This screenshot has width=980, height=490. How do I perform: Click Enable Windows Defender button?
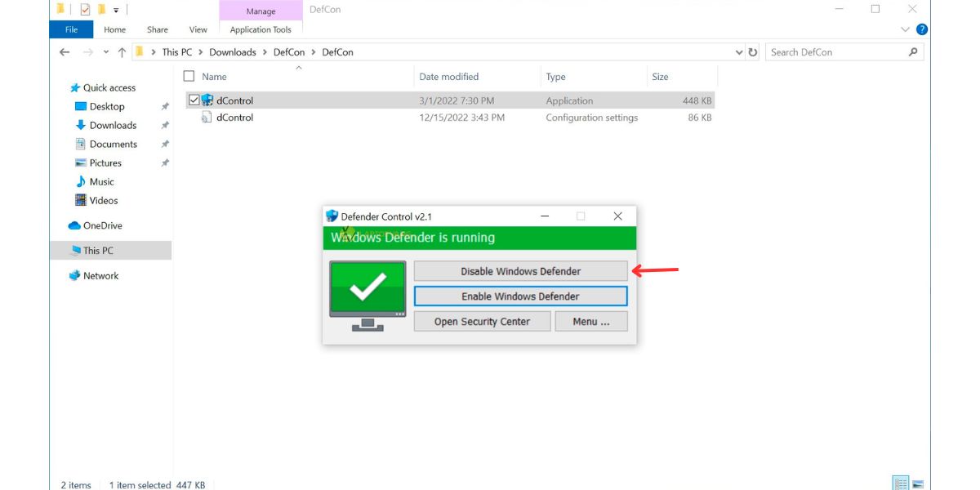coord(520,296)
